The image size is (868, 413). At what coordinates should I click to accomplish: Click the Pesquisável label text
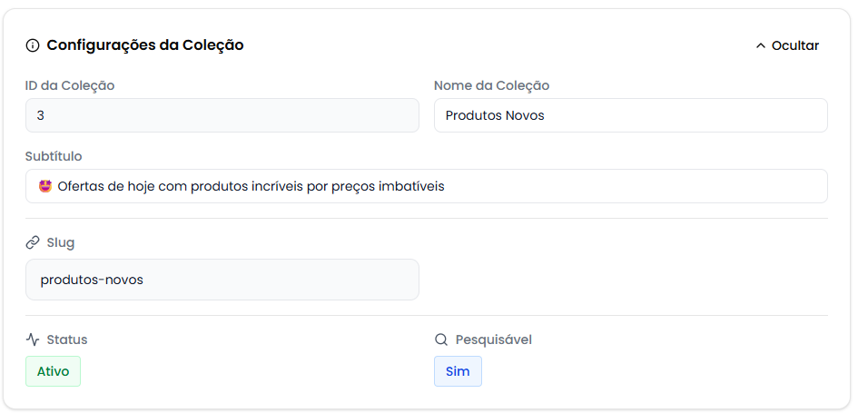[493, 339]
